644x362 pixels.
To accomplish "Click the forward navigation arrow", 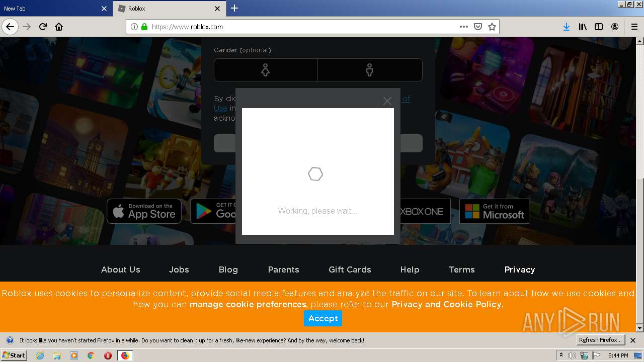I will point(27,27).
